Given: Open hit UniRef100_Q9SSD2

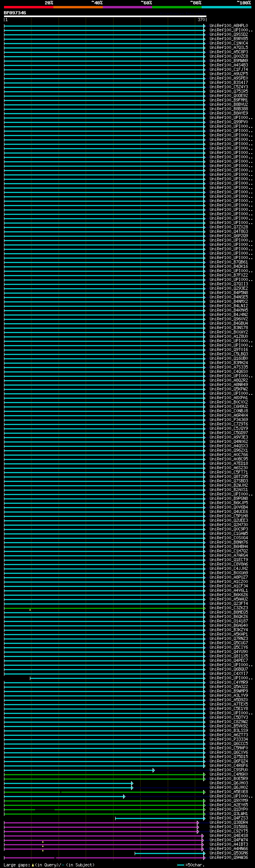Looking at the screenshot, I should (x=229, y=35).
